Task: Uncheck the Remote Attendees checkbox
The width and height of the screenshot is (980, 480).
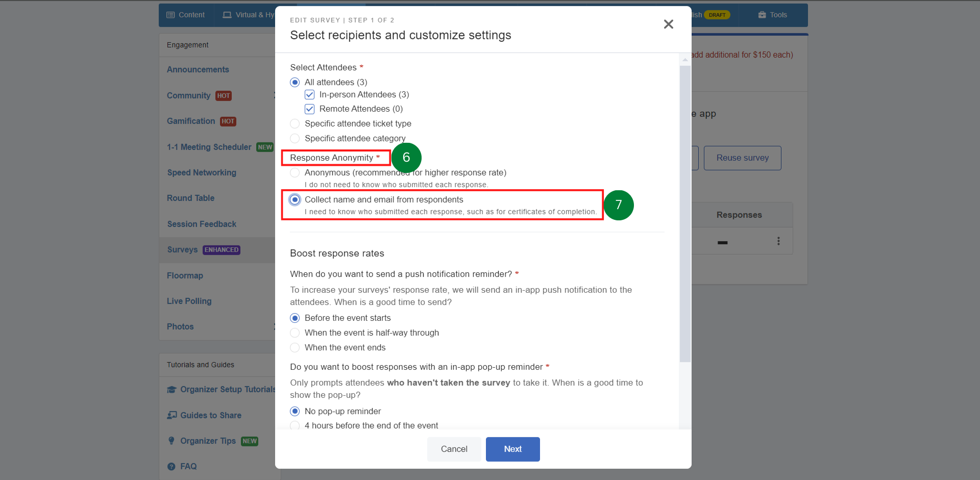Action: tap(309, 109)
